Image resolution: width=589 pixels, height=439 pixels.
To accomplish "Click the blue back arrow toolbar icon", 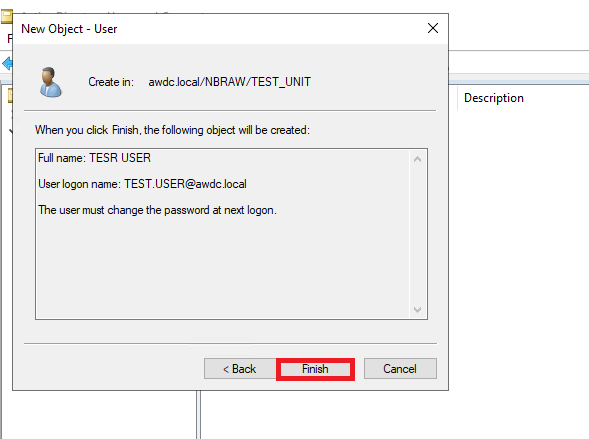I will click(x=7, y=63).
